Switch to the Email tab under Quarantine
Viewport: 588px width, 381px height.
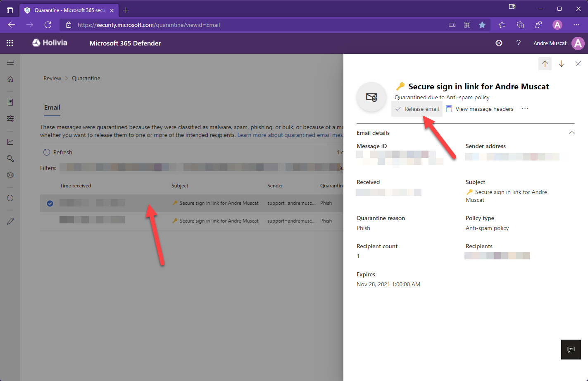coord(52,107)
